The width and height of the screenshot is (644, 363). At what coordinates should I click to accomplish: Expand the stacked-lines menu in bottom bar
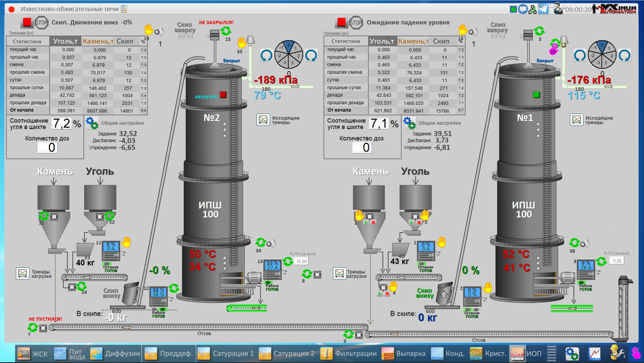(552, 354)
